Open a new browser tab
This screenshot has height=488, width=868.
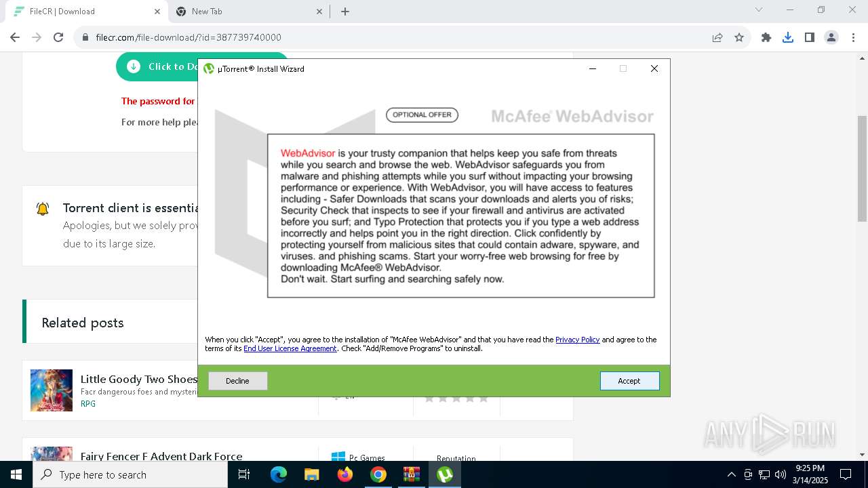pos(345,12)
